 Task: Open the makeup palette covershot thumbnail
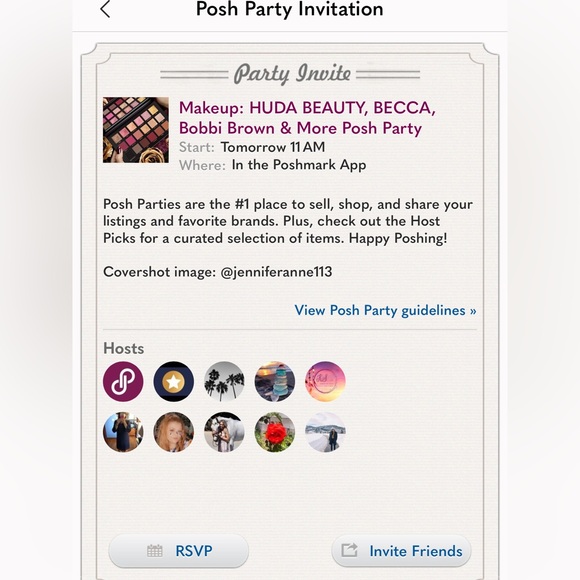click(136, 130)
